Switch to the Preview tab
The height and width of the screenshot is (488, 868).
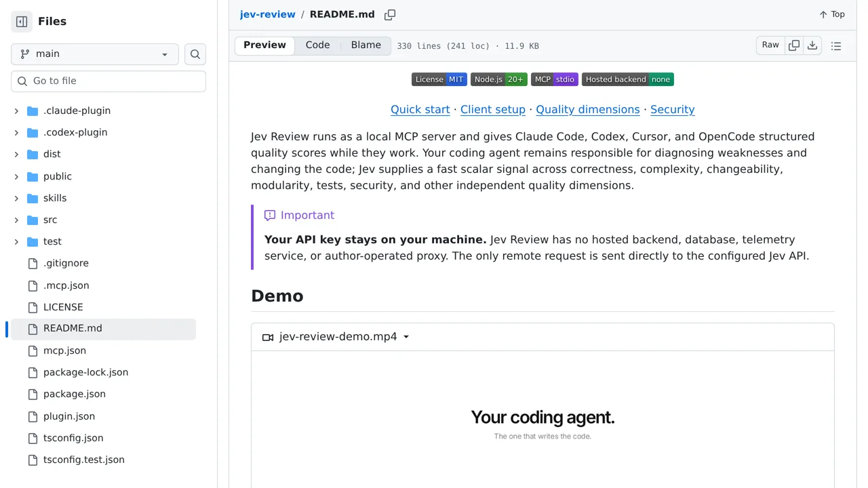tap(264, 45)
